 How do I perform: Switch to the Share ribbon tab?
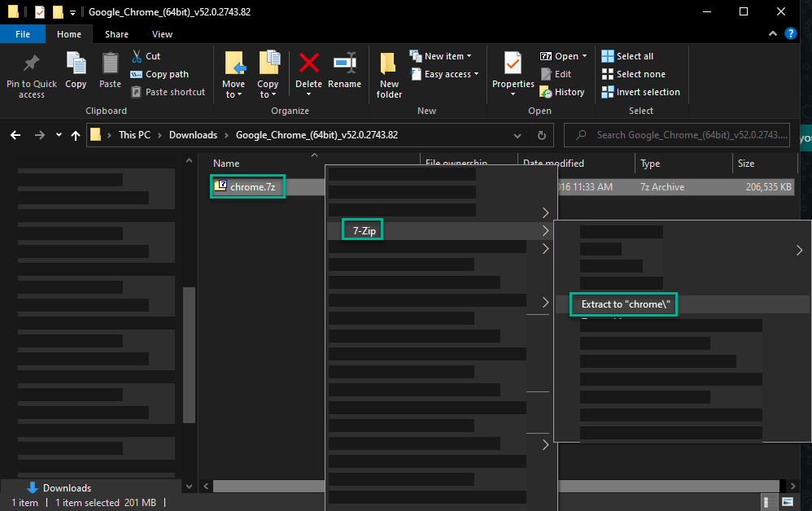pos(116,34)
